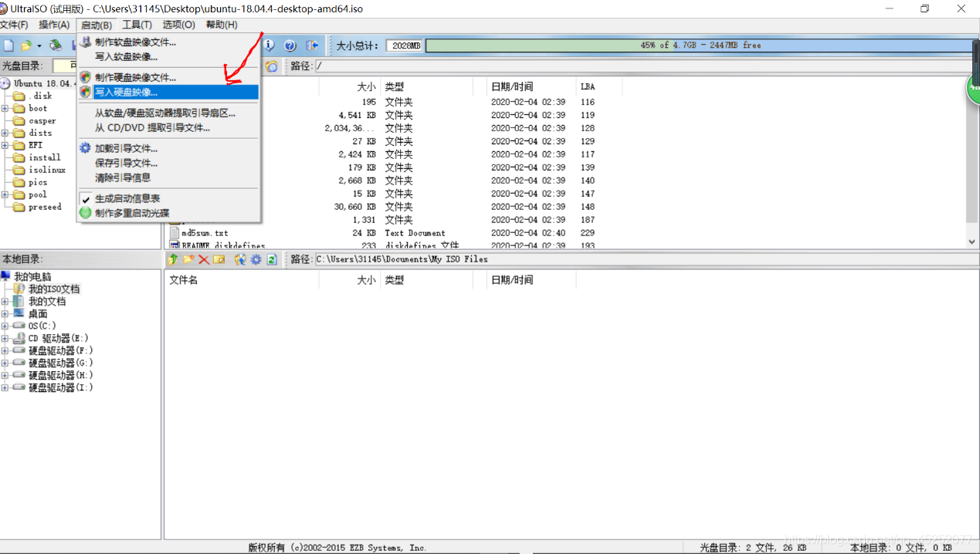Click the Exit door toolbar icon
980x554 pixels.
point(312,46)
